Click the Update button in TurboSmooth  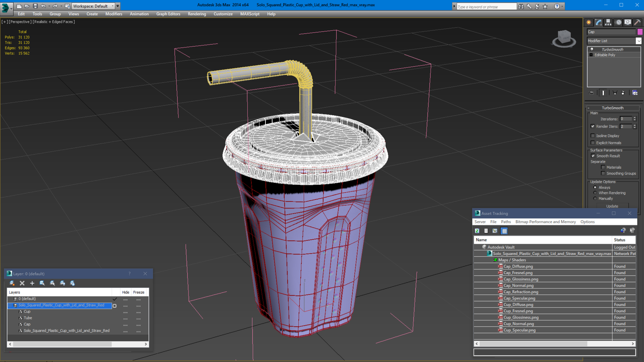pos(612,206)
